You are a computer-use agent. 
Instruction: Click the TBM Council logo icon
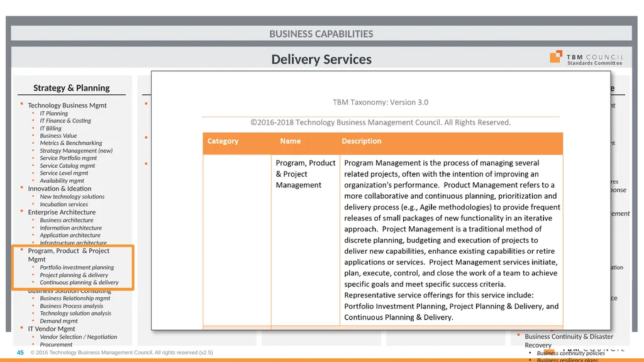pos(556,57)
